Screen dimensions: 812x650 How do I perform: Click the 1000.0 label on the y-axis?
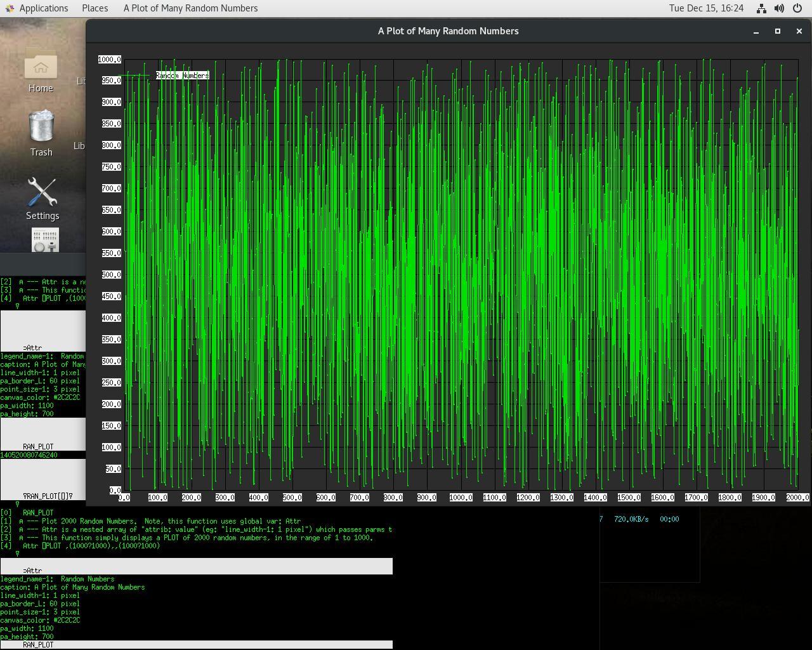tap(109, 60)
